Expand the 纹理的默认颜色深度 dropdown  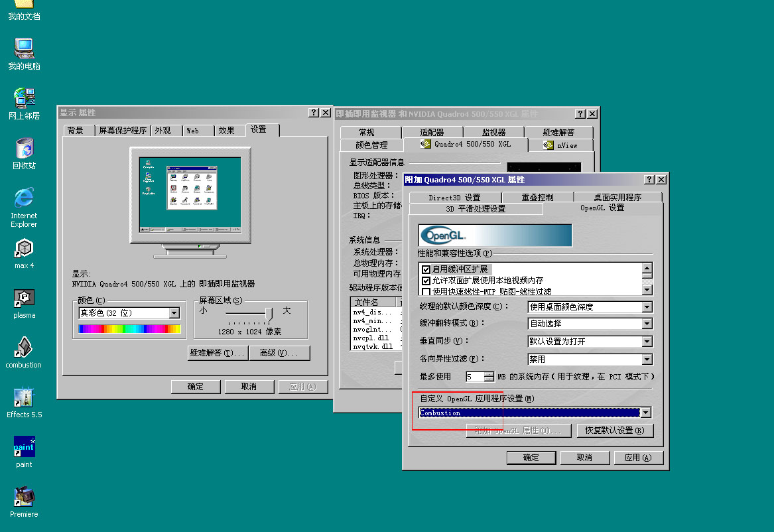[647, 307]
